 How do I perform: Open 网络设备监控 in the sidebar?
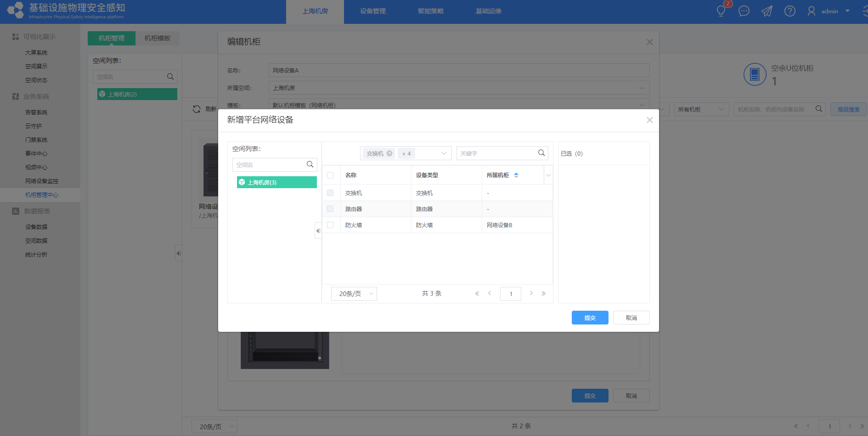pyautogui.click(x=42, y=181)
